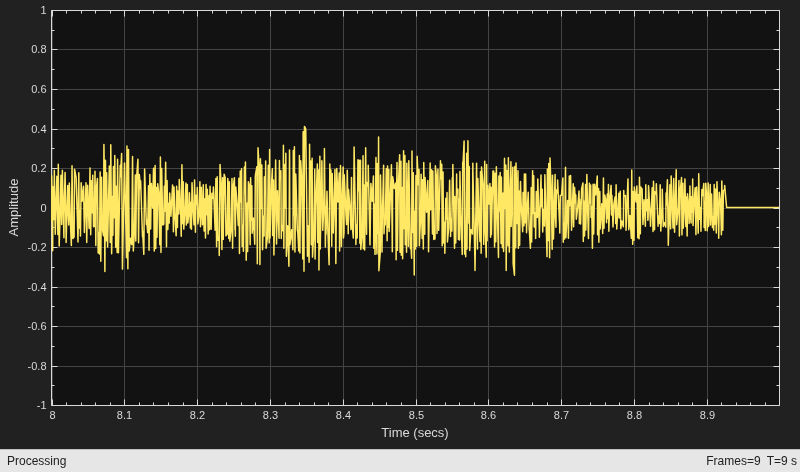This screenshot has height=472, width=800.
Task: Click the -0.2 y-axis tick label
Action: pyautogui.click(x=37, y=247)
